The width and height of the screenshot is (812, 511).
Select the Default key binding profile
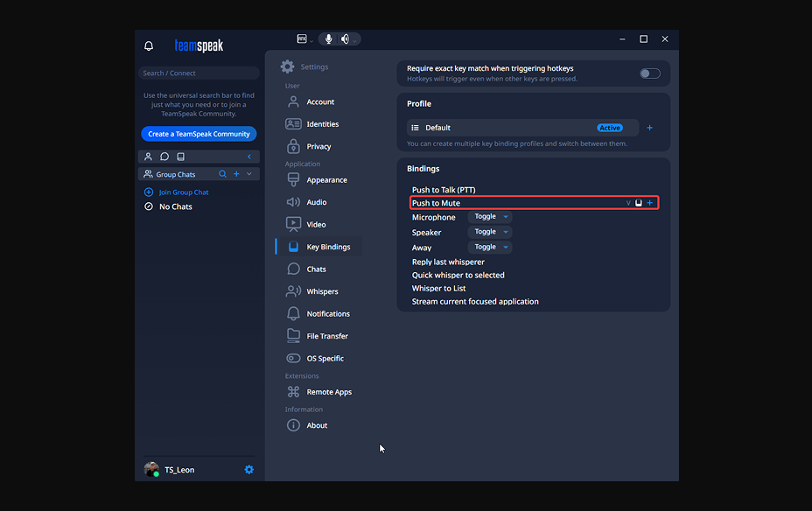coord(522,128)
